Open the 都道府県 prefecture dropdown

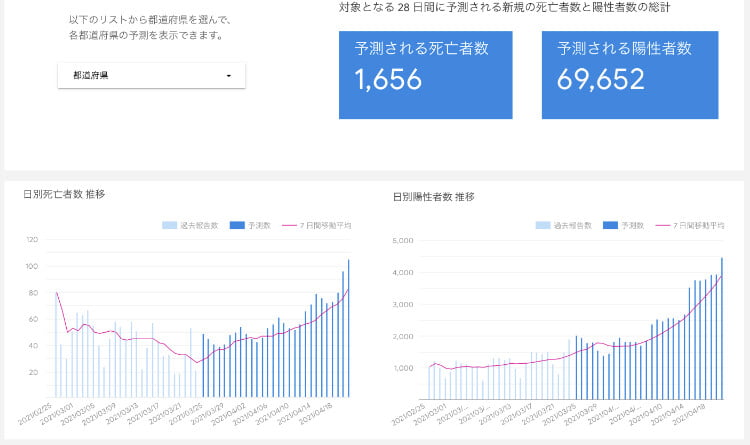[x=150, y=76]
